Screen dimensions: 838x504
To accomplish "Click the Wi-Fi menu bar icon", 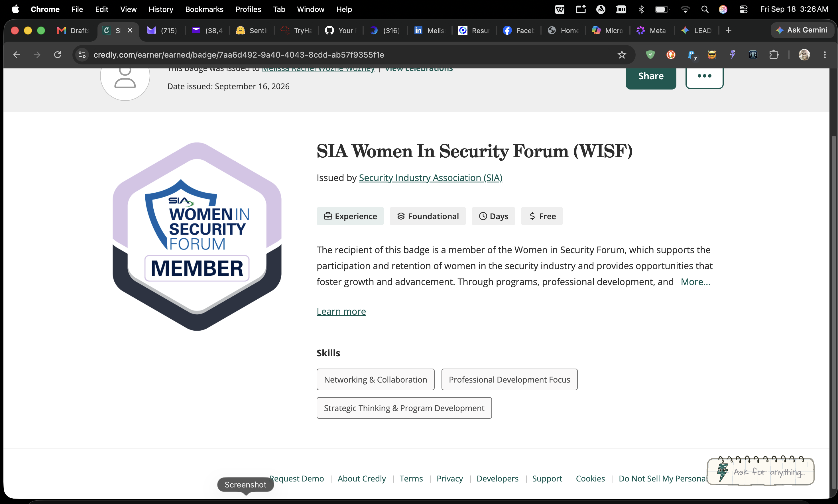I will [x=685, y=9].
